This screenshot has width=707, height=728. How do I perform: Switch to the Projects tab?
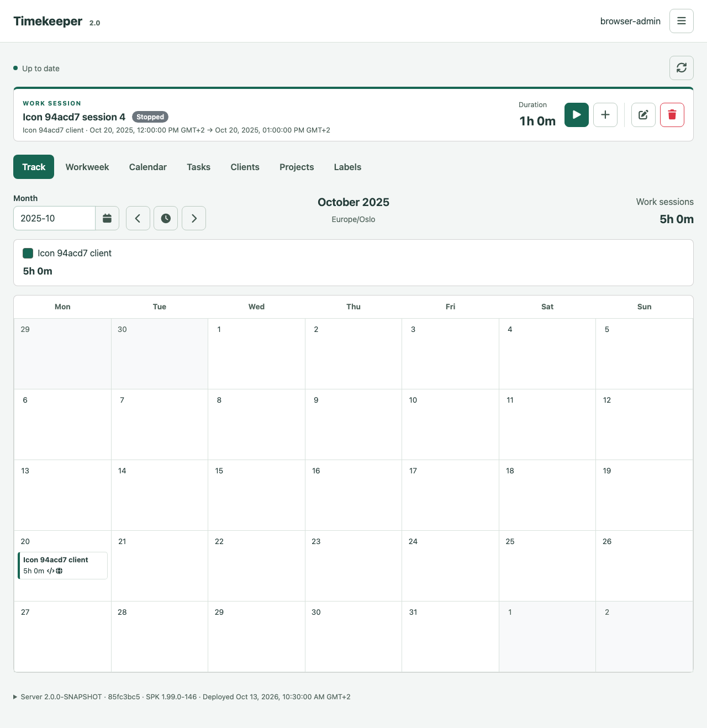[297, 167]
